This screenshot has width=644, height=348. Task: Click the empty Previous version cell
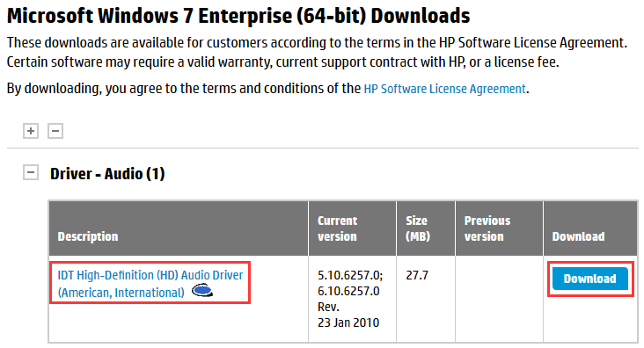(499, 299)
